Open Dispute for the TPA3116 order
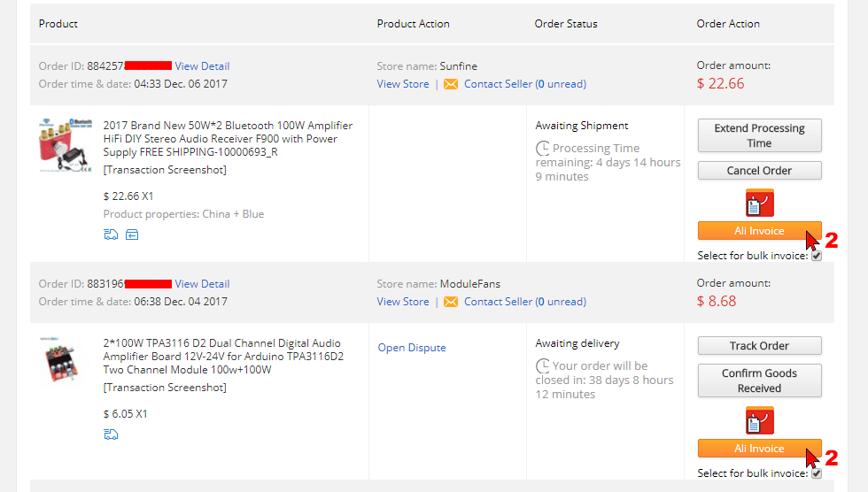Image resolution: width=868 pixels, height=492 pixels. click(412, 348)
